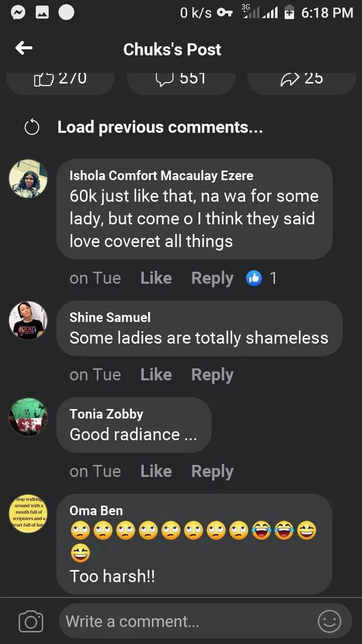
Task: Tap the back arrow in the header
Action: (24, 49)
